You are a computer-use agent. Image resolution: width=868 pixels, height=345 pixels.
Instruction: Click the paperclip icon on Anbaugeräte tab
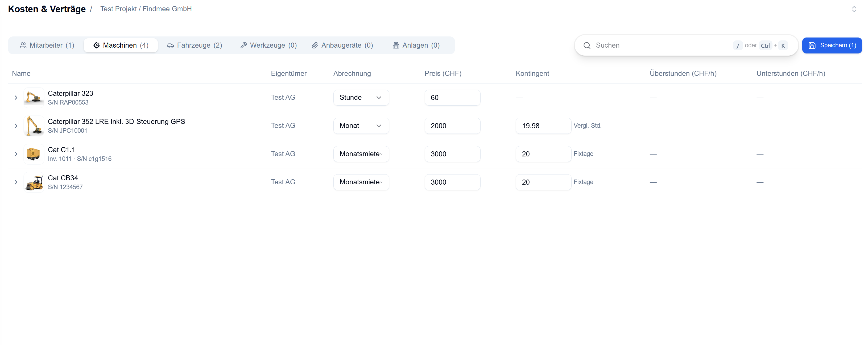(315, 45)
